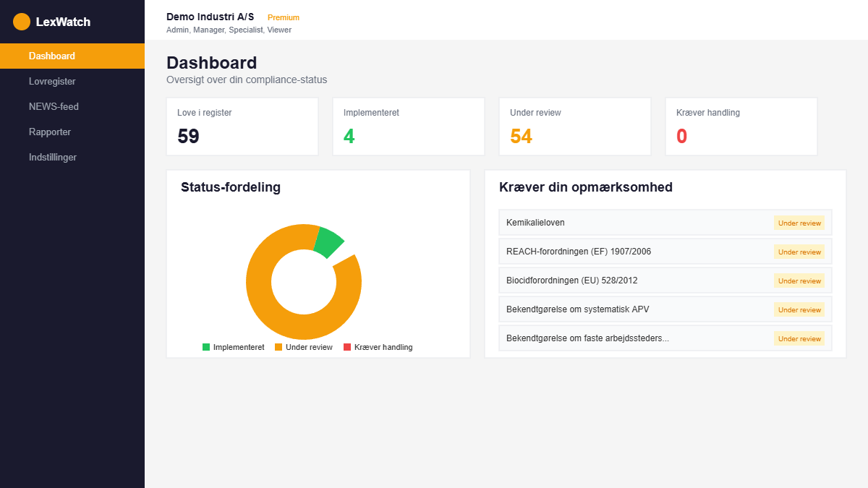Screen dimensions: 868x488
Task: Click the Dashboard page title
Action: click(211, 63)
